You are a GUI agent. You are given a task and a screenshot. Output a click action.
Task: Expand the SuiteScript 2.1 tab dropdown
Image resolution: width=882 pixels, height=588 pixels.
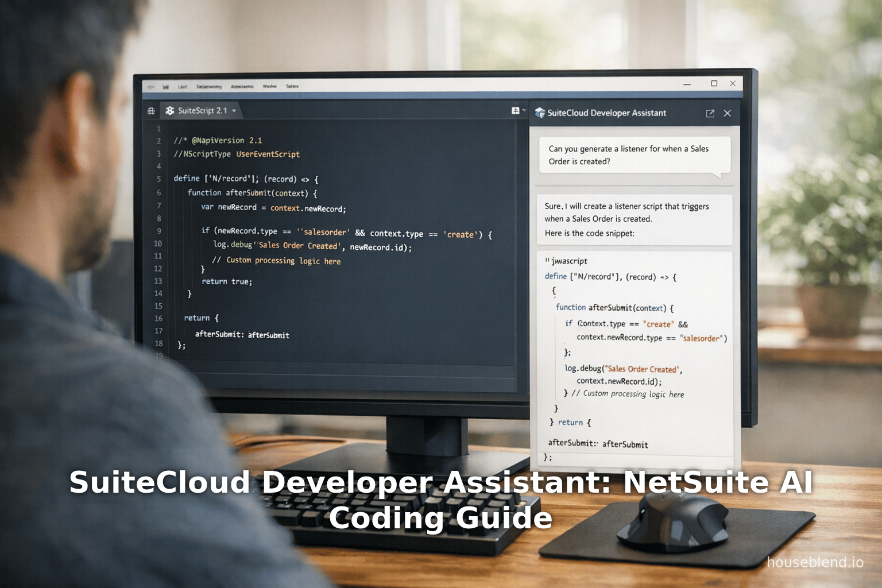pos(233,110)
